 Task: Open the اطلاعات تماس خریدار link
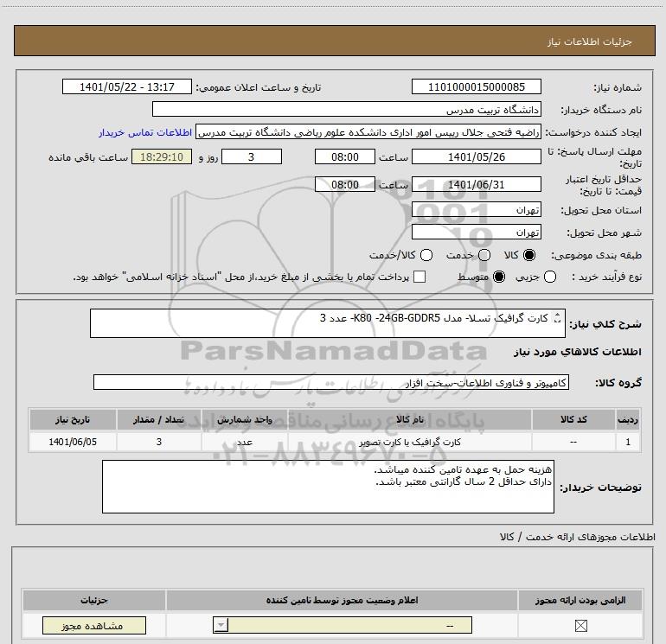click(x=145, y=132)
